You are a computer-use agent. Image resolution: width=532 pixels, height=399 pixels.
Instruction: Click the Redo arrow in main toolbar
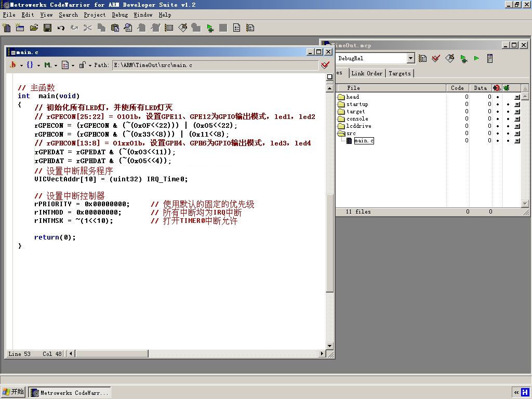pyautogui.click(x=74, y=28)
